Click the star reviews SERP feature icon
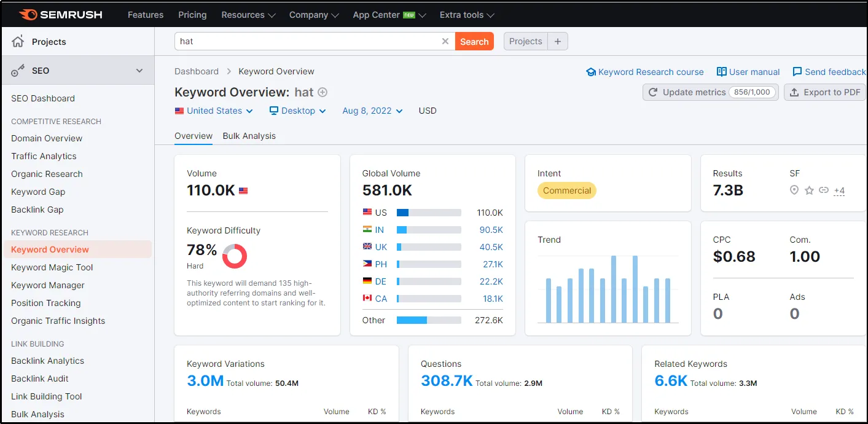This screenshot has width=868, height=424. click(810, 190)
